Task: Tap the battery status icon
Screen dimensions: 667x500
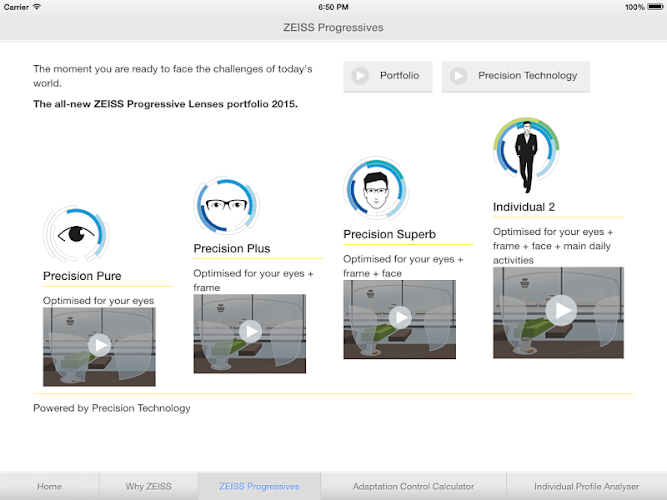Action: tap(655, 7)
